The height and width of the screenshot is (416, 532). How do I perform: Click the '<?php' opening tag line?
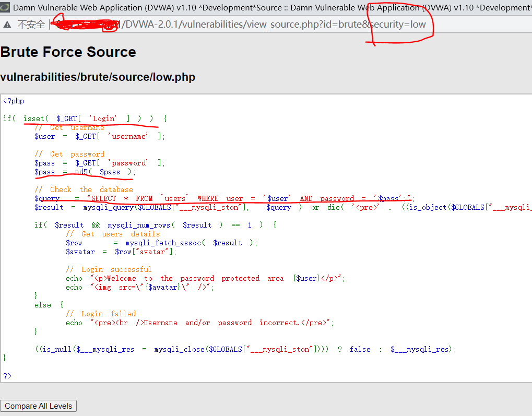tap(14, 101)
